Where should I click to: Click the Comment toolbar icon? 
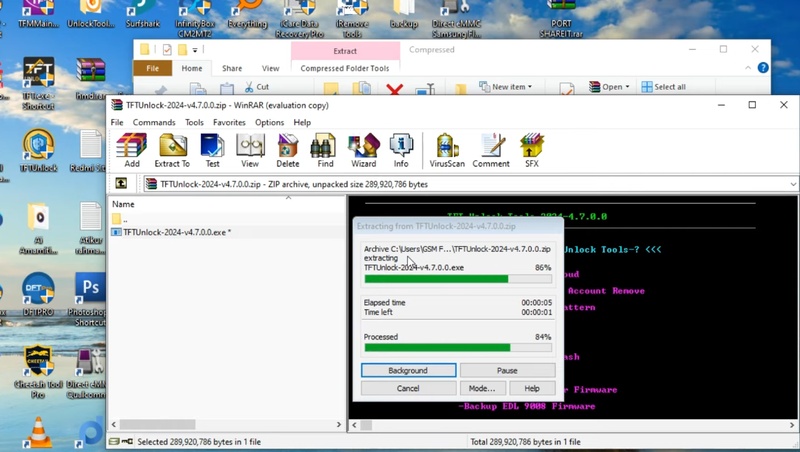[491, 150]
